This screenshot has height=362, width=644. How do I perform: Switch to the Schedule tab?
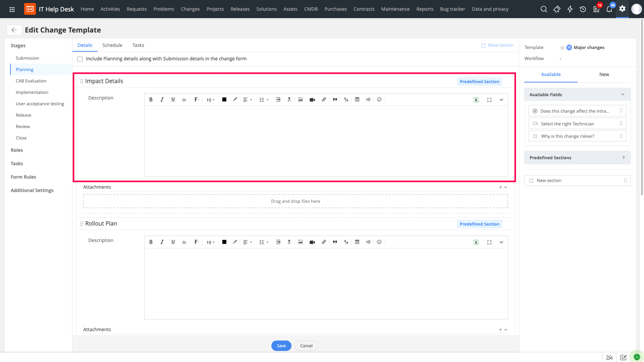[x=112, y=45]
